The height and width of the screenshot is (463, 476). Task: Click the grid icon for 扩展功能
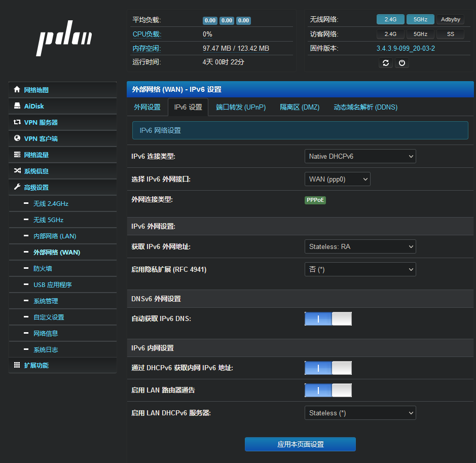click(x=17, y=365)
